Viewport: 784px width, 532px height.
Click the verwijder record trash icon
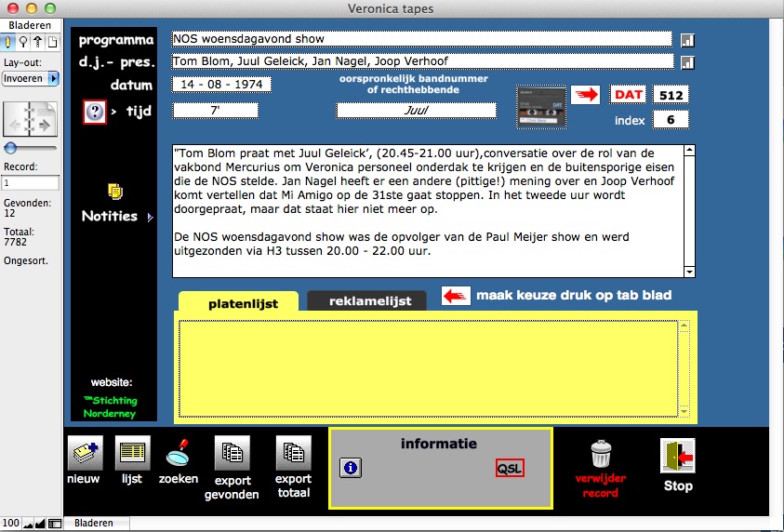[602, 454]
